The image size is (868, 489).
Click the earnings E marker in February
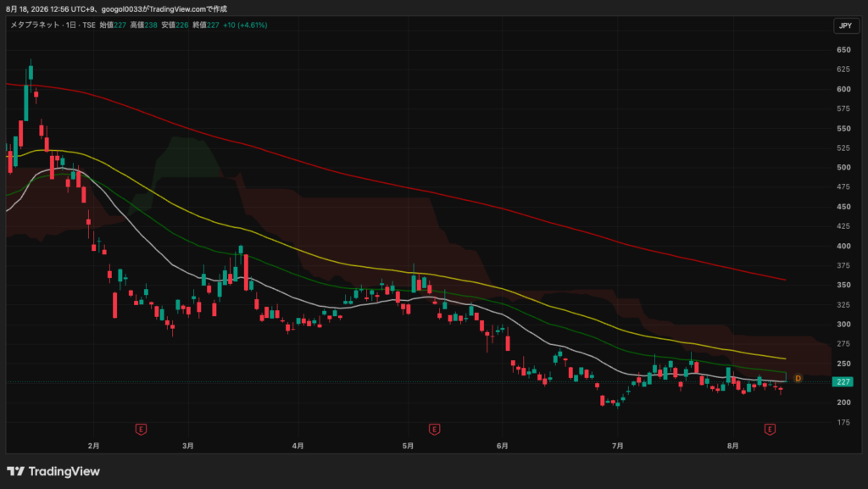point(142,430)
